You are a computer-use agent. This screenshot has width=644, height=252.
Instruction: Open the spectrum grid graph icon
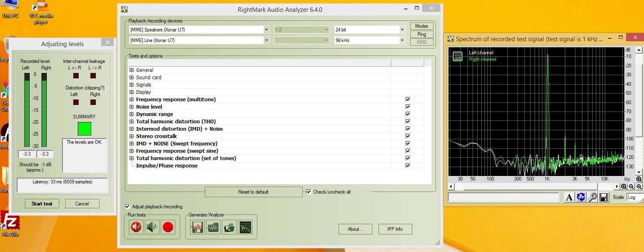click(246, 227)
